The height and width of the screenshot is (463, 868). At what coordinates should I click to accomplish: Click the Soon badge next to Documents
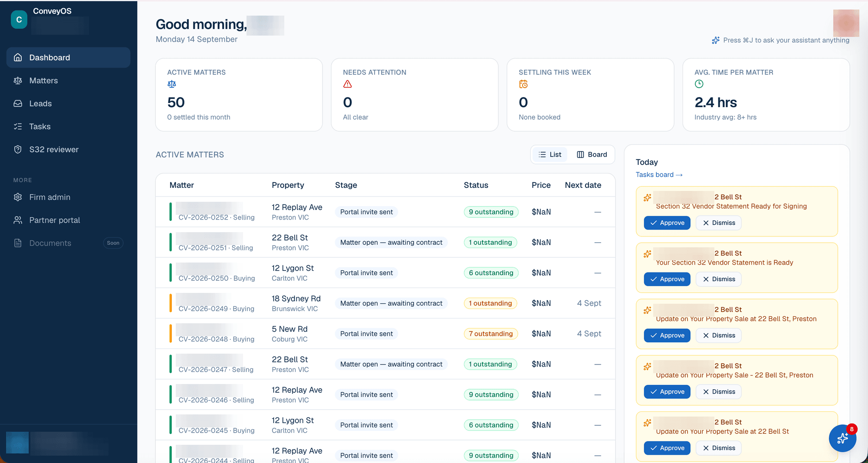tap(113, 243)
